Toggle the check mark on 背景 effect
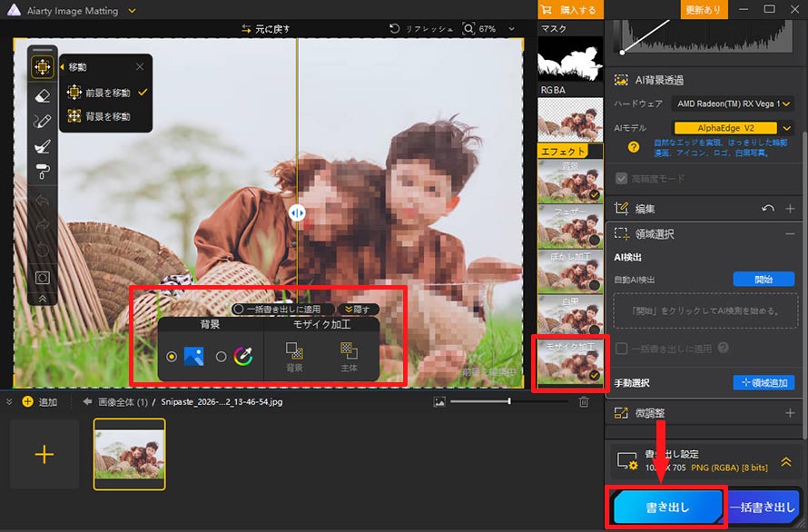 tap(594, 195)
